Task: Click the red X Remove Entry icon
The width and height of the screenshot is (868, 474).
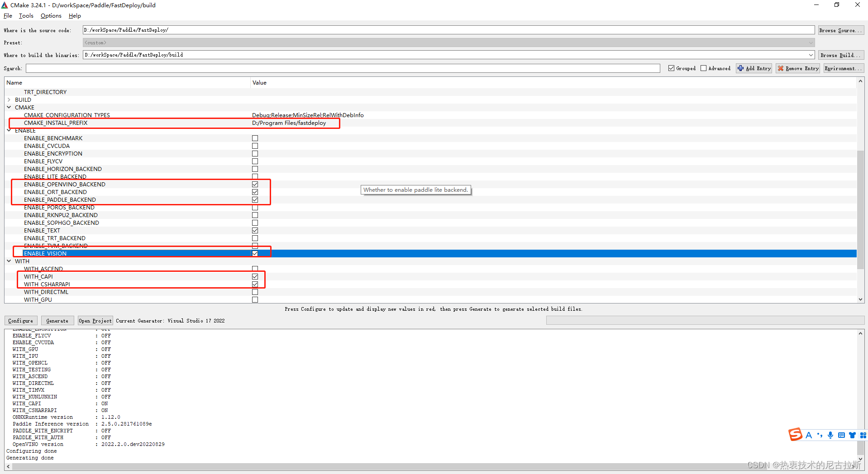Action: coord(781,68)
